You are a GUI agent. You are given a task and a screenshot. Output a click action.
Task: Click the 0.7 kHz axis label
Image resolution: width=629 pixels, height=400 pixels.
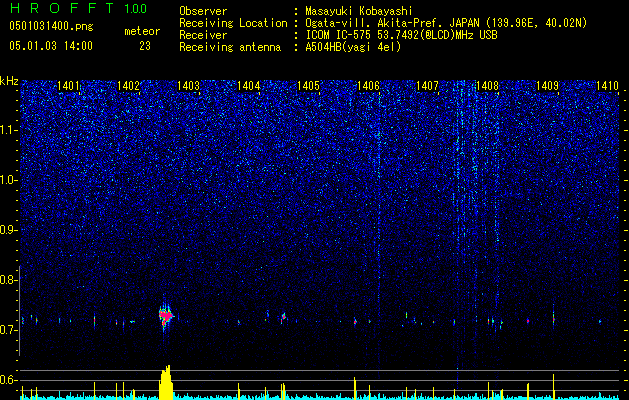tap(9, 330)
